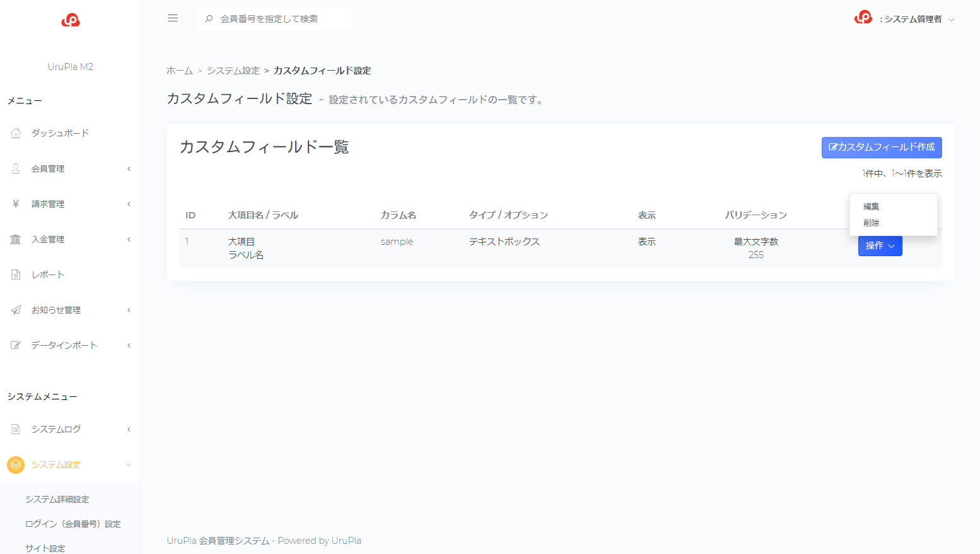Click the バリデーション column header
The width and height of the screenshot is (980, 554).
point(756,215)
